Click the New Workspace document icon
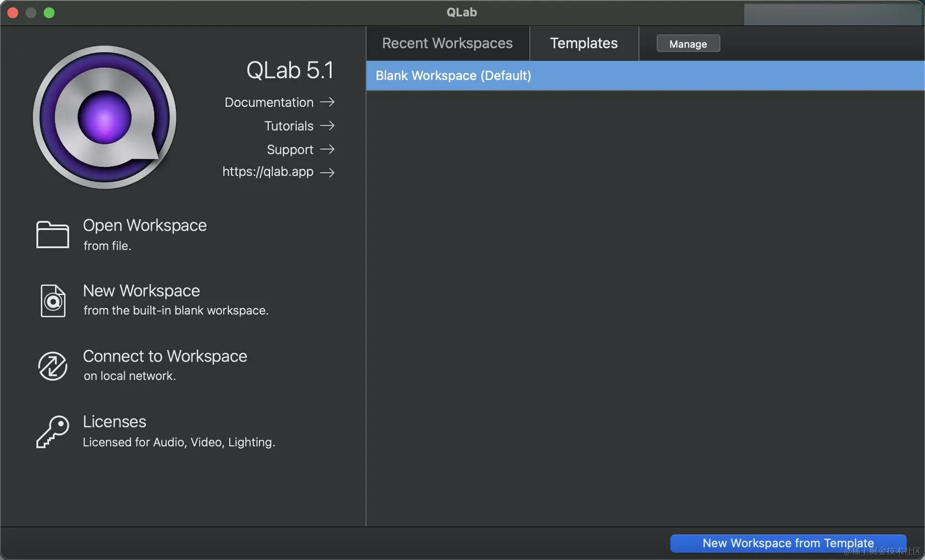This screenshot has height=560, width=925. coord(53,300)
